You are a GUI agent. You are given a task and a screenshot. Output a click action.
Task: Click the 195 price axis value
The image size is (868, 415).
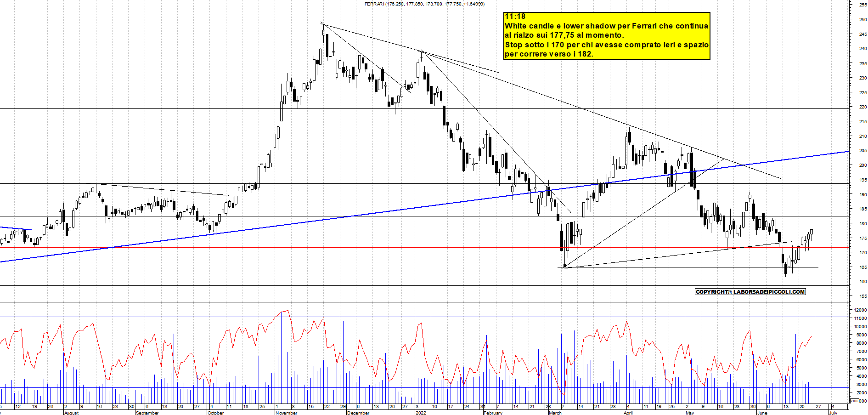coord(863,180)
